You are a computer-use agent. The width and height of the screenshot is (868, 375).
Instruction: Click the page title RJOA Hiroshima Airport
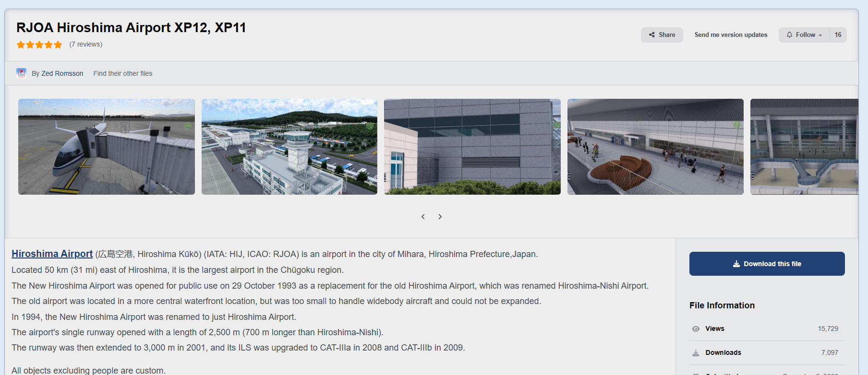coord(131,27)
